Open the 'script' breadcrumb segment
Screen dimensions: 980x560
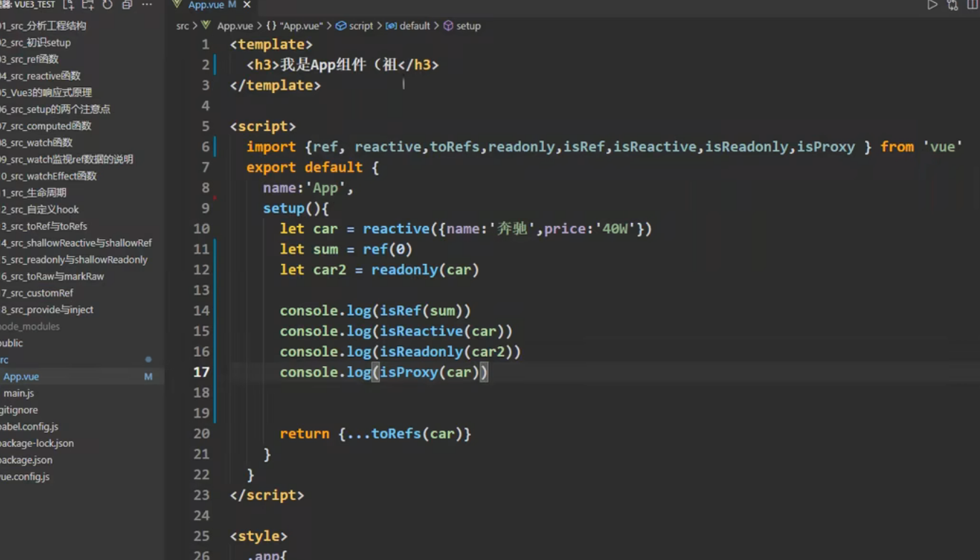(361, 26)
